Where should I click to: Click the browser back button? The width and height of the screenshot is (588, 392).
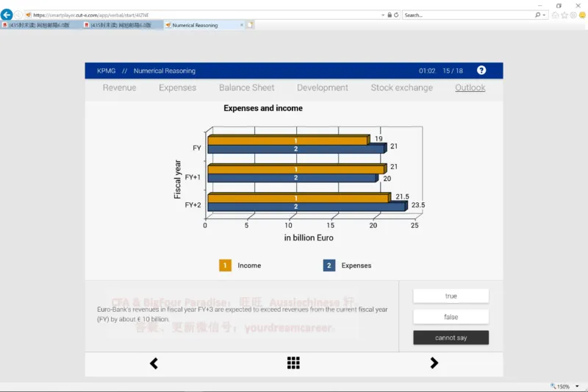pos(7,15)
